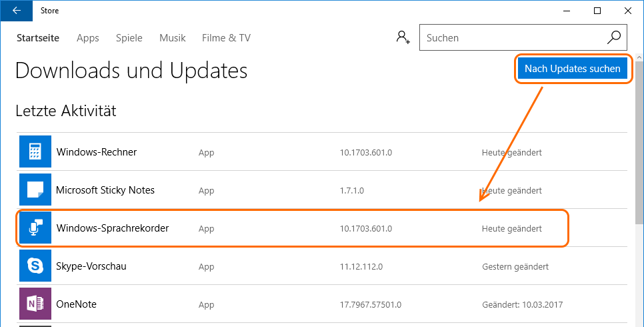Go to the Spiele tab
Viewport: 644px width, 327px height.
pyautogui.click(x=129, y=38)
